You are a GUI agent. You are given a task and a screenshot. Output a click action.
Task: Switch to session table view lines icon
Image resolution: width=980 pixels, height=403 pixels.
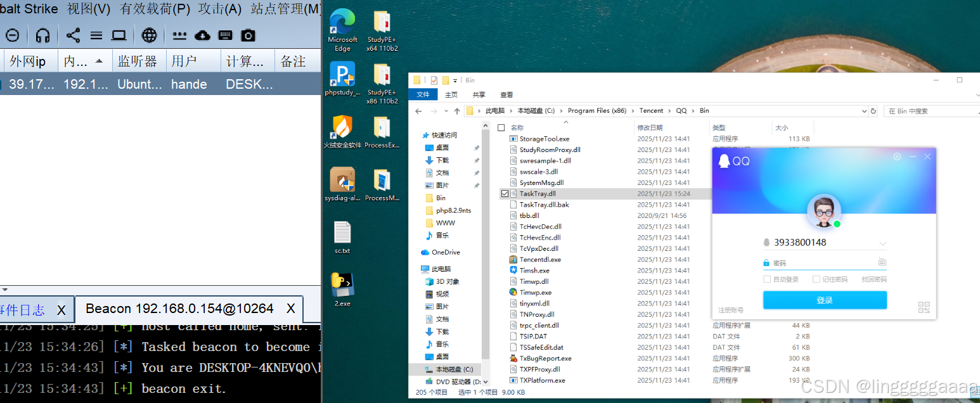coord(96,35)
